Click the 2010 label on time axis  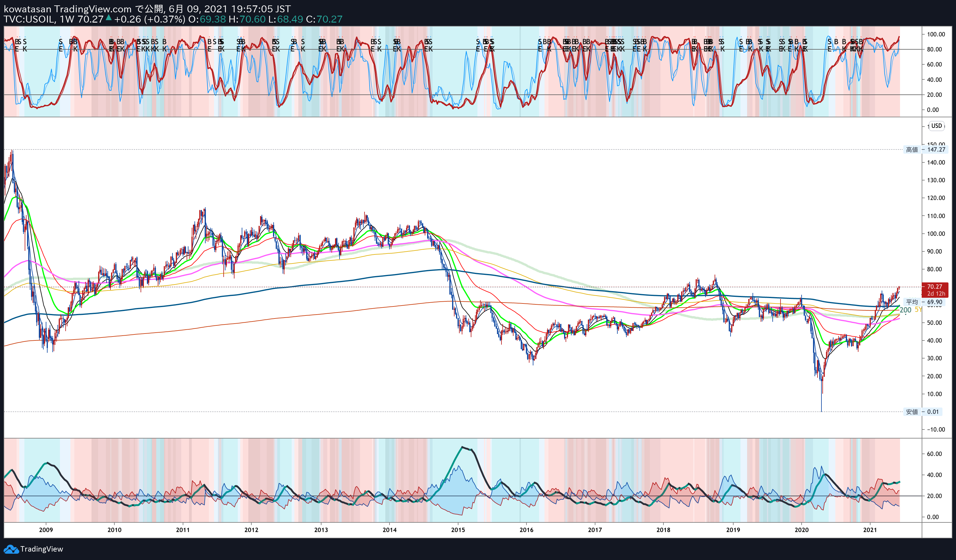click(115, 530)
